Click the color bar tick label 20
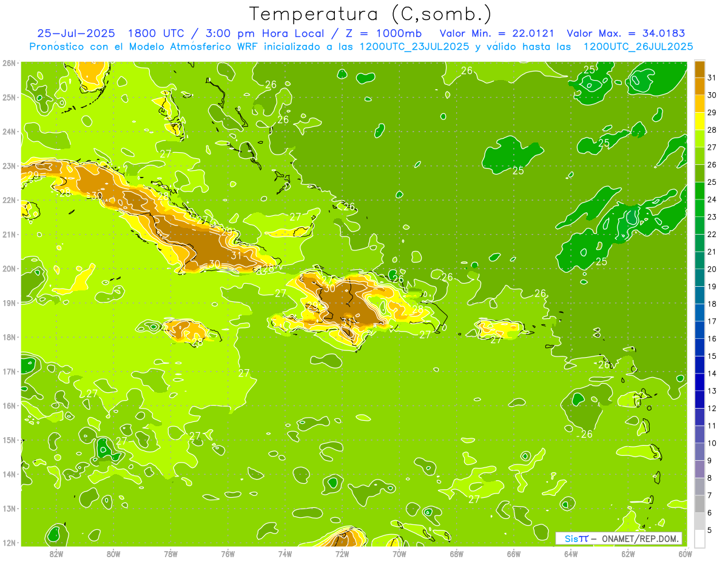 click(x=712, y=269)
